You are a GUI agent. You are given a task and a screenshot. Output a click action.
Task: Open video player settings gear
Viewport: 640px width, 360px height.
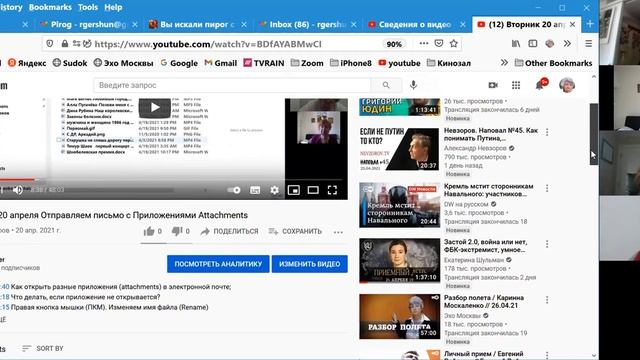275,190
